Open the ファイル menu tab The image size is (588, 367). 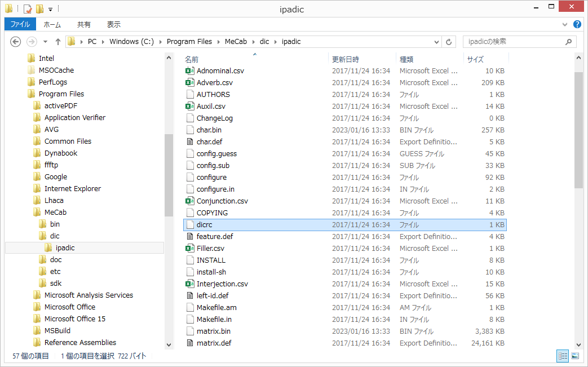click(x=20, y=25)
